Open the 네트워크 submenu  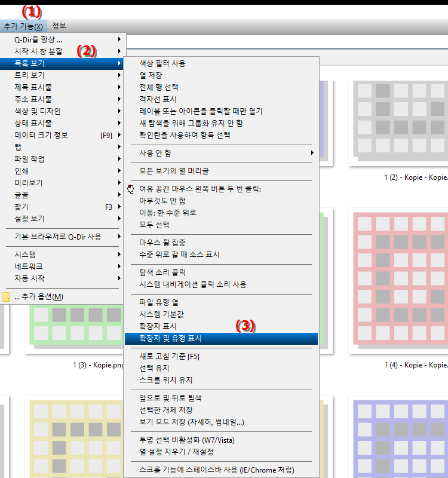[x=62, y=266]
